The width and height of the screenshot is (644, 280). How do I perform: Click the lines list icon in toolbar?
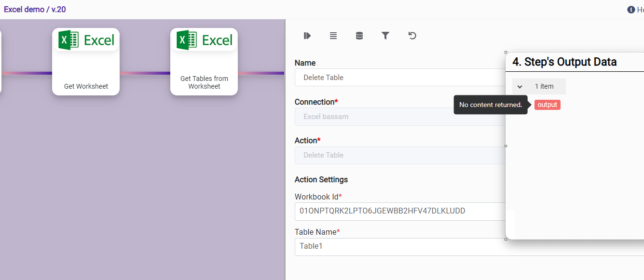(333, 36)
